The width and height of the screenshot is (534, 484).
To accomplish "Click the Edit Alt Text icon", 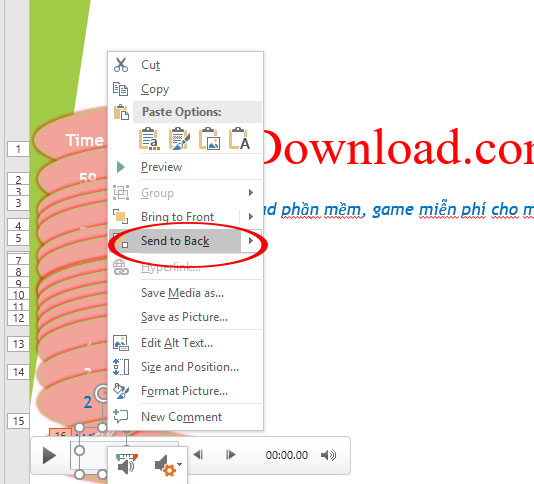I will [121, 343].
